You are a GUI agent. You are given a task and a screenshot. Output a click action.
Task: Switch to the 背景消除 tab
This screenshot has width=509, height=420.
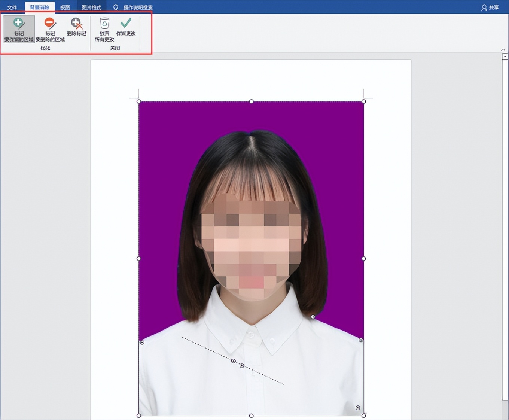click(x=40, y=7)
